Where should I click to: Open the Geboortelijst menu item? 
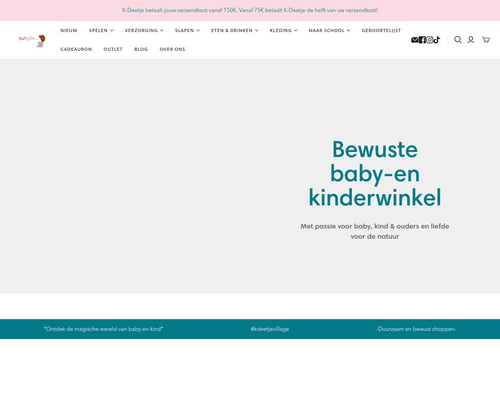381,30
